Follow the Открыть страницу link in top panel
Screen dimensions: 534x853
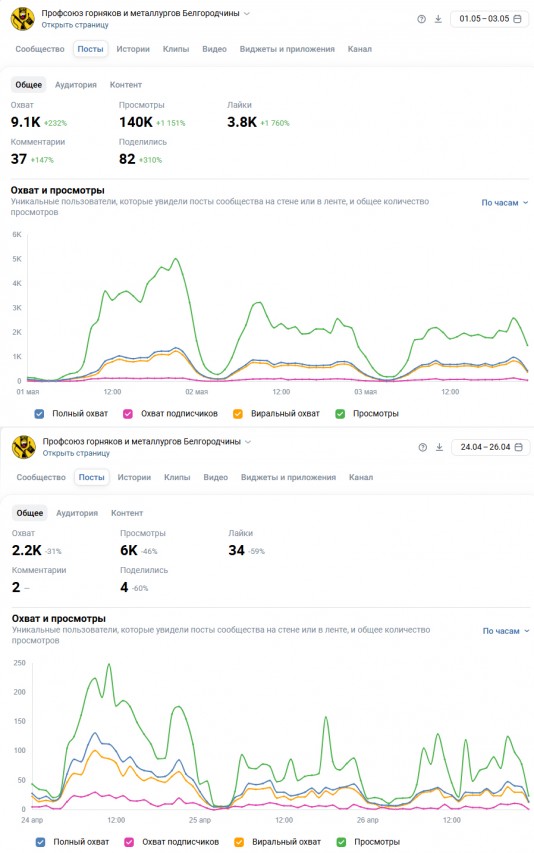tap(75, 25)
